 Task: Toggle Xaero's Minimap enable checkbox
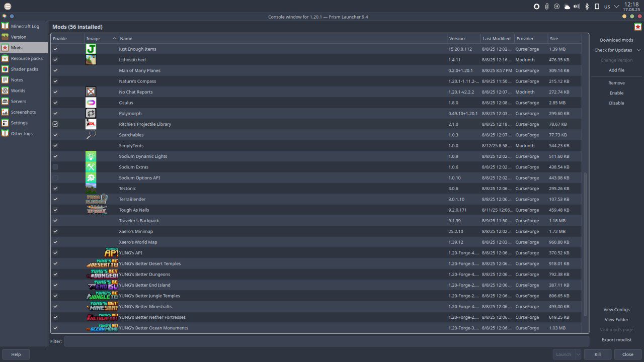pyautogui.click(x=55, y=231)
